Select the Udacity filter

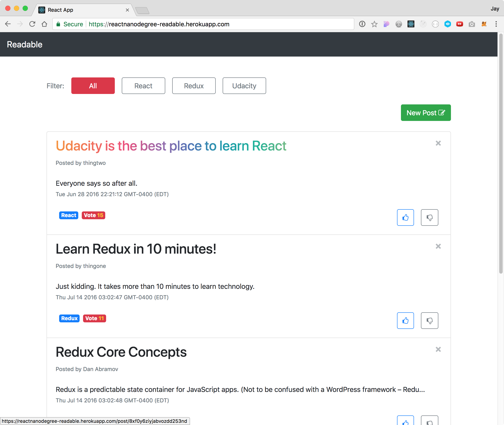244,85
